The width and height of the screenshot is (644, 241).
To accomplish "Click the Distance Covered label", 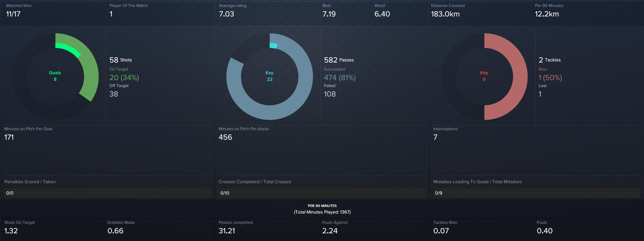I will click(x=448, y=5).
